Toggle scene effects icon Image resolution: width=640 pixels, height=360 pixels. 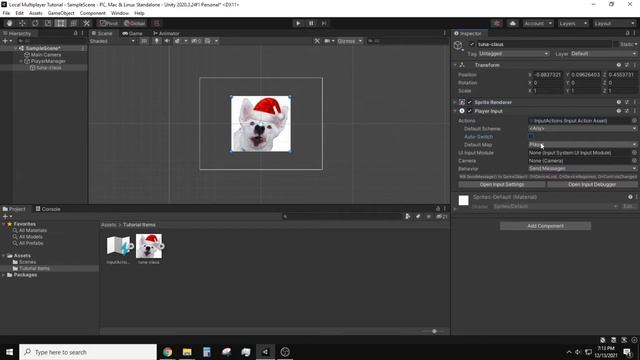[x=177, y=41]
